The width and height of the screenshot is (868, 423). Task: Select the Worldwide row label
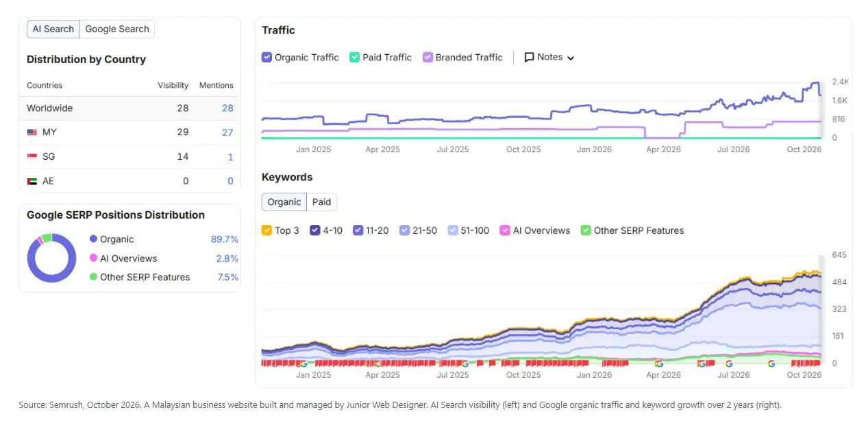click(x=49, y=108)
